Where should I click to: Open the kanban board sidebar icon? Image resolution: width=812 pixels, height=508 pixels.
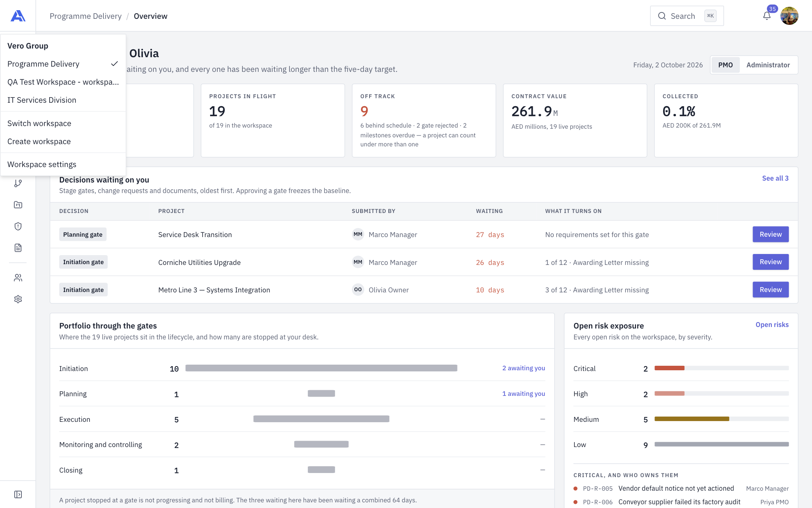pyautogui.click(x=18, y=205)
